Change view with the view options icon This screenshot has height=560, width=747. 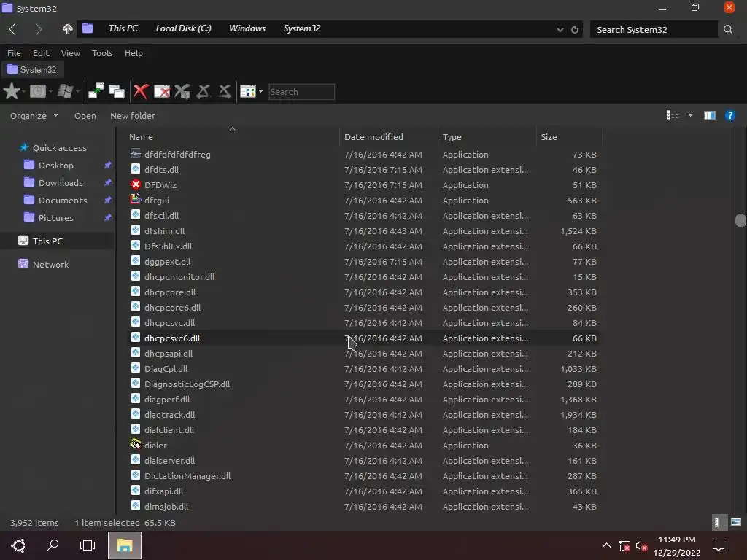(672, 114)
